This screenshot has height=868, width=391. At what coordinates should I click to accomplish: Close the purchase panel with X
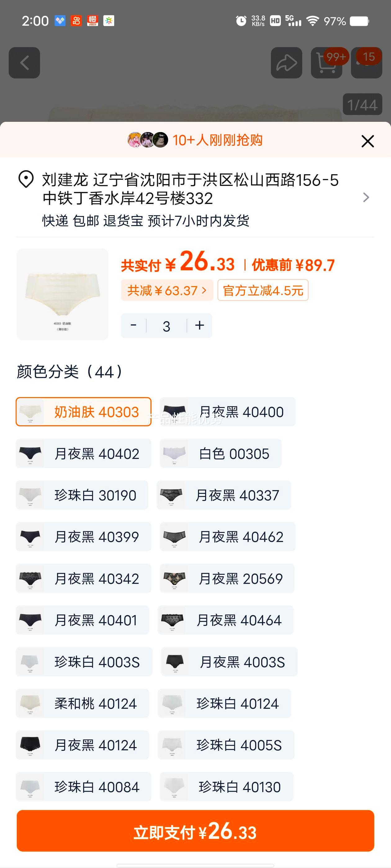367,141
